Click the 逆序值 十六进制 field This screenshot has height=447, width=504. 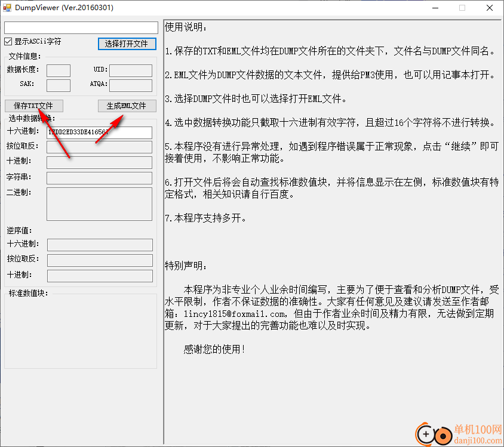[100, 245]
